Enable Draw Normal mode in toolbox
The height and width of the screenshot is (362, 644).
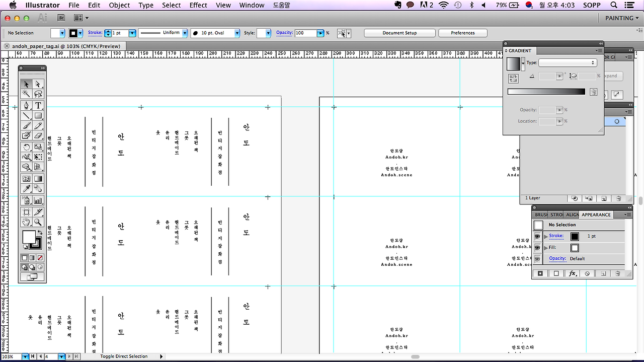click(24, 267)
